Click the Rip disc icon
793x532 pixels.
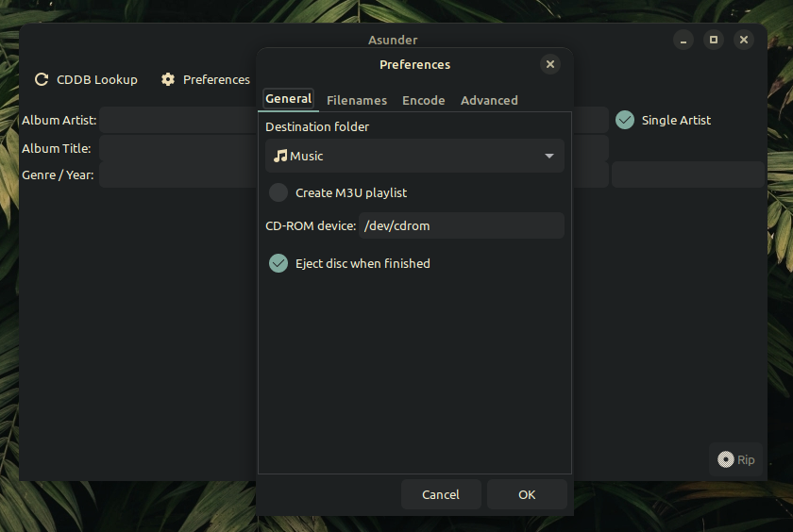[726, 459]
